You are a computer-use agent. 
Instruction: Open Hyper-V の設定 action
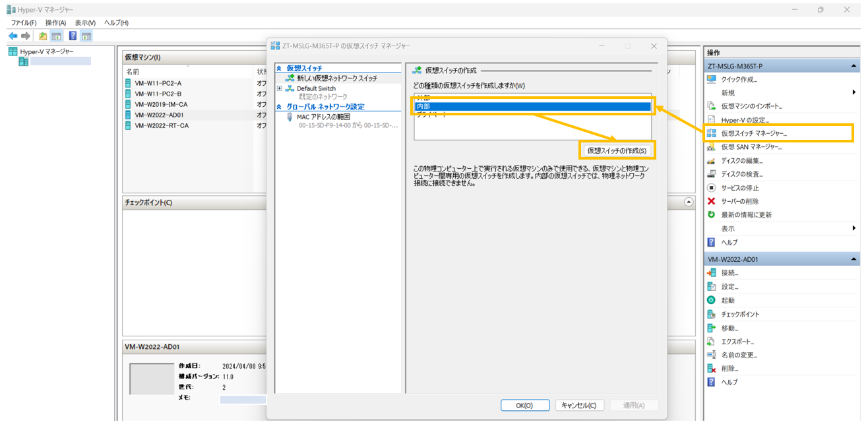coord(745,120)
